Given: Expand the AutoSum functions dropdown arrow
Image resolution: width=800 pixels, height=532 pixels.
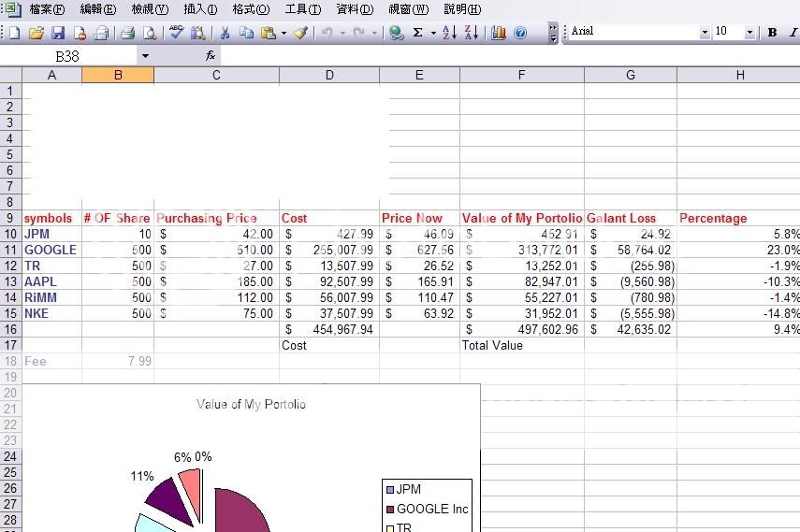Looking at the screenshot, I should [x=433, y=34].
